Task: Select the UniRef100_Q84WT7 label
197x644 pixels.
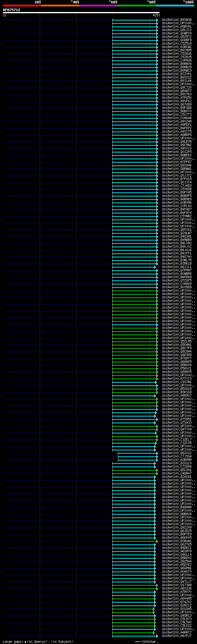Action: point(177,91)
